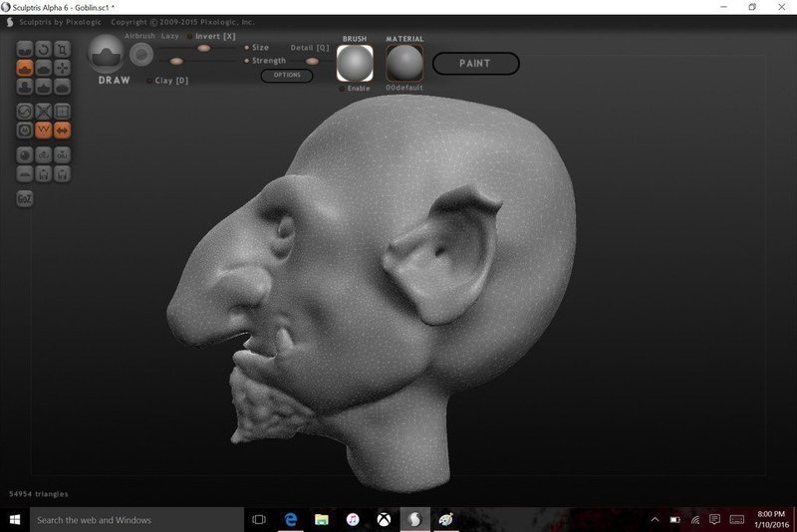This screenshot has height=532, width=797.
Task: Select the Pinch brush tool
Action: (44, 87)
